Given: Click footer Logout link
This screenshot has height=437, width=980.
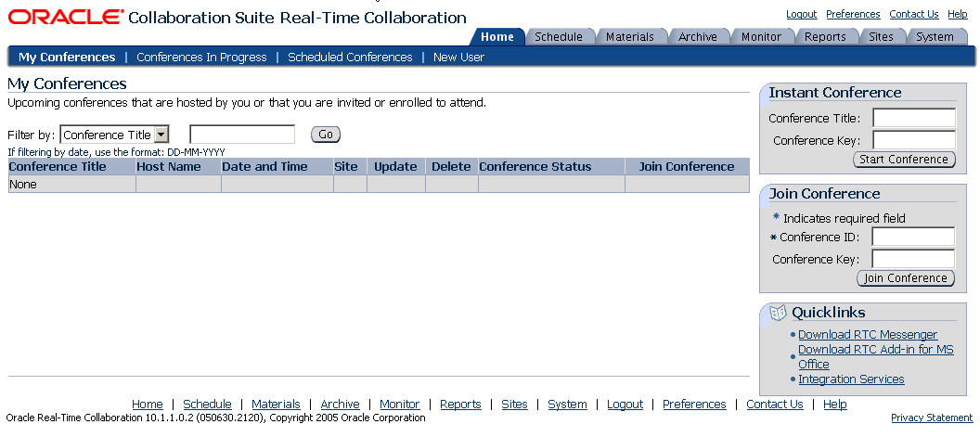Looking at the screenshot, I should (625, 405).
